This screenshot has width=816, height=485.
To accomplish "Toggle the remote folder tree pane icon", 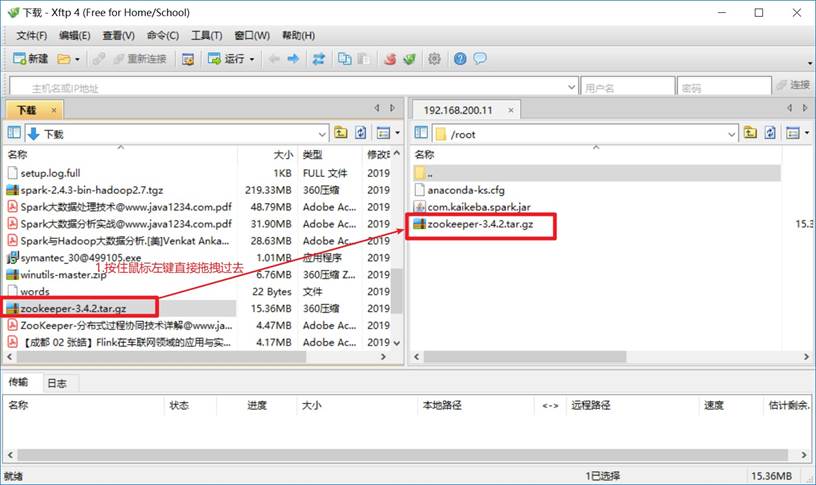I will coord(421,133).
